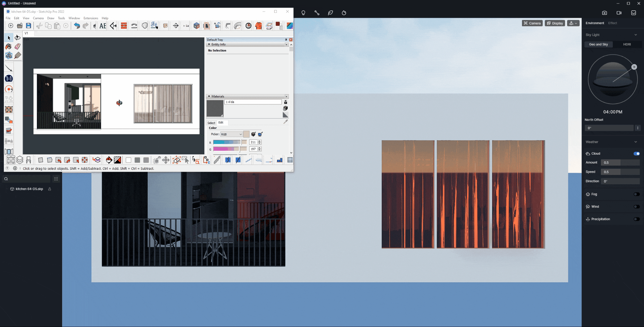Pick the Tag tool icon
Image resolution: width=644 pixels, height=327 pixels.
pyautogui.click(x=18, y=55)
